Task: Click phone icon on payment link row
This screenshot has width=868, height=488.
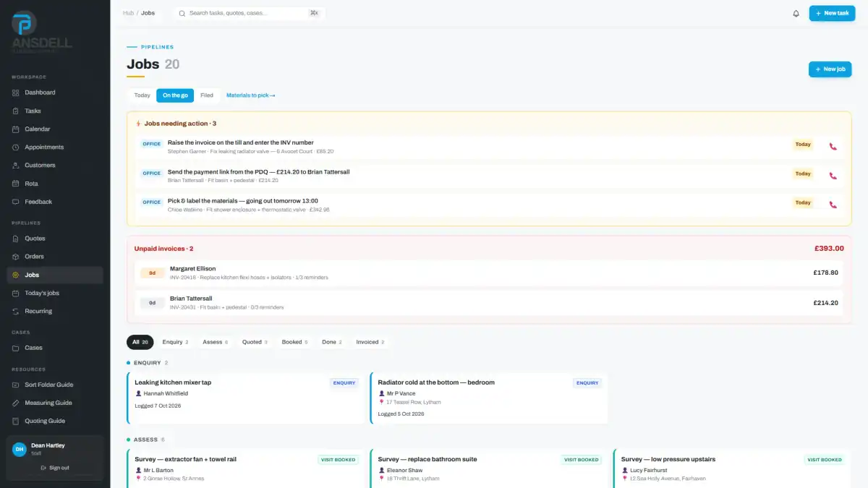Action: click(x=833, y=176)
